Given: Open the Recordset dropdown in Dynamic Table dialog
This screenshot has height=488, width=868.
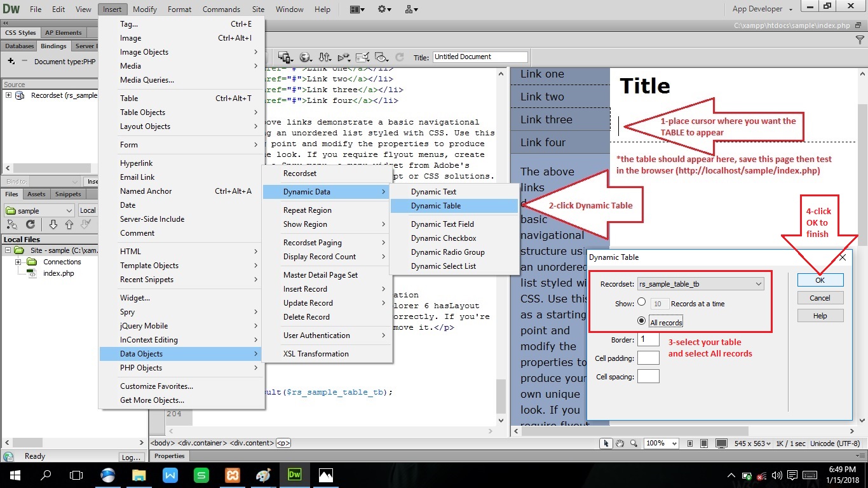Looking at the screenshot, I should coord(700,284).
